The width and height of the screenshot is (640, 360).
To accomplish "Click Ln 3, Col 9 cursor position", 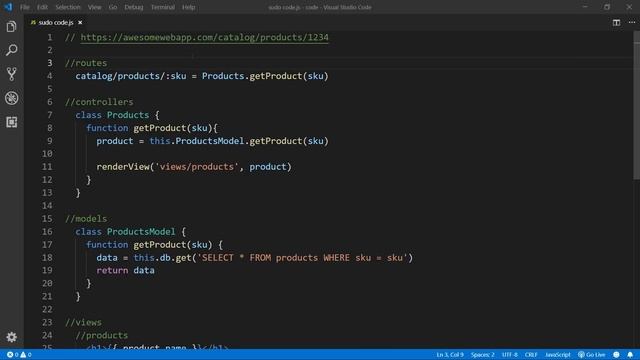I will (x=450, y=355).
